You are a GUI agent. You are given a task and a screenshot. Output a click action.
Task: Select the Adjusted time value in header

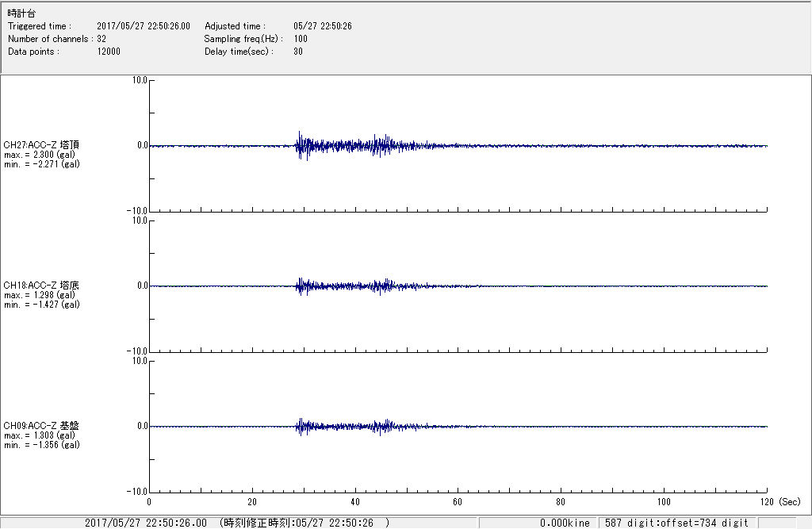tap(322, 26)
